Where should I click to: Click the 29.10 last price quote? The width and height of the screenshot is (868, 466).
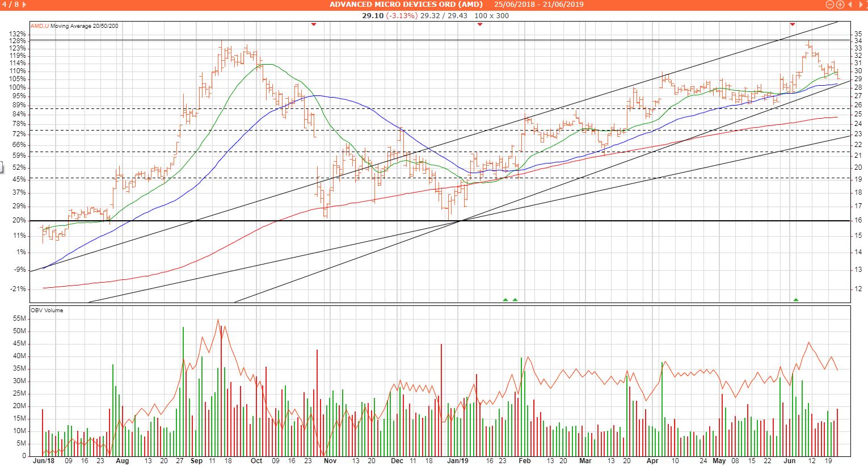point(373,15)
